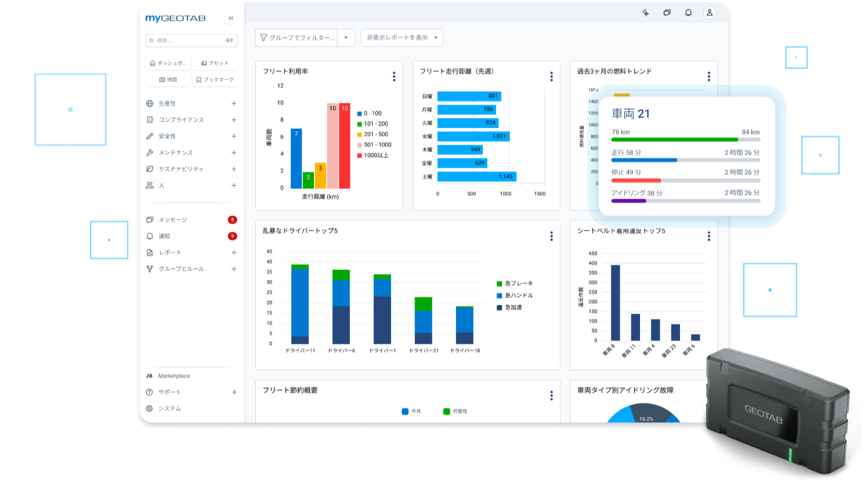Click the 急ブレーキ green legend swatch
This screenshot has width=868, height=489.
point(499,283)
